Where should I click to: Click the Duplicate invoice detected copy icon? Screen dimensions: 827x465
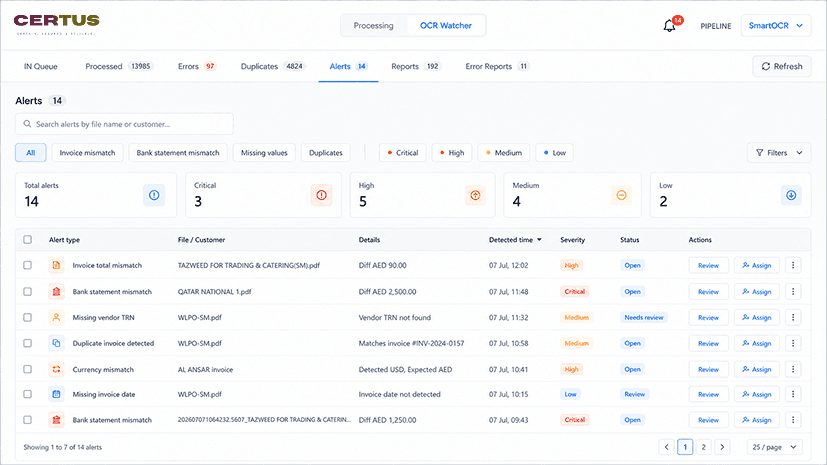[x=56, y=343]
